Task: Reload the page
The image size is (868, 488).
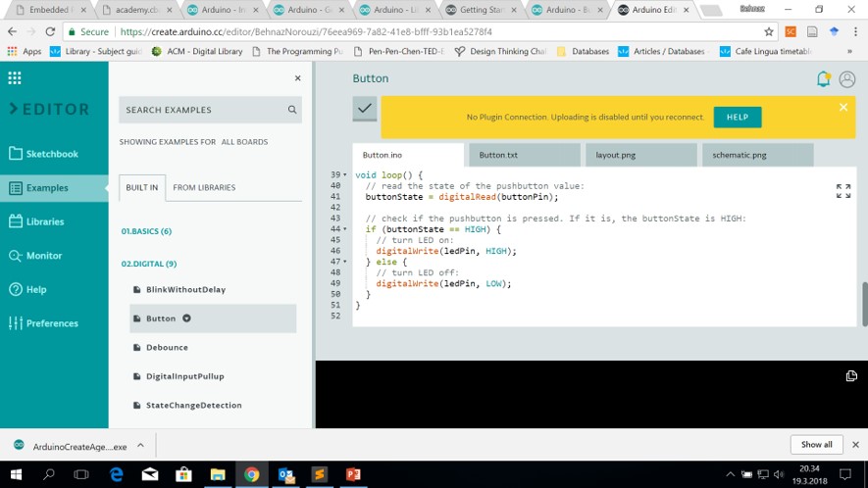Action: coord(50,31)
